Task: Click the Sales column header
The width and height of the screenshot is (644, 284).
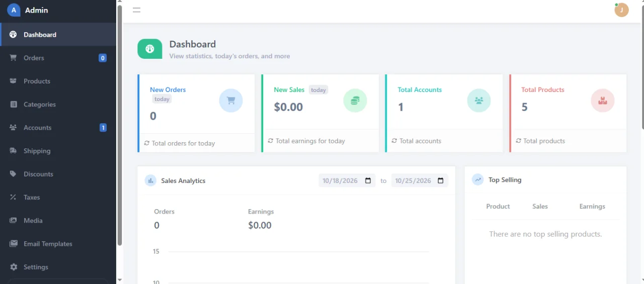Action: tap(540, 206)
